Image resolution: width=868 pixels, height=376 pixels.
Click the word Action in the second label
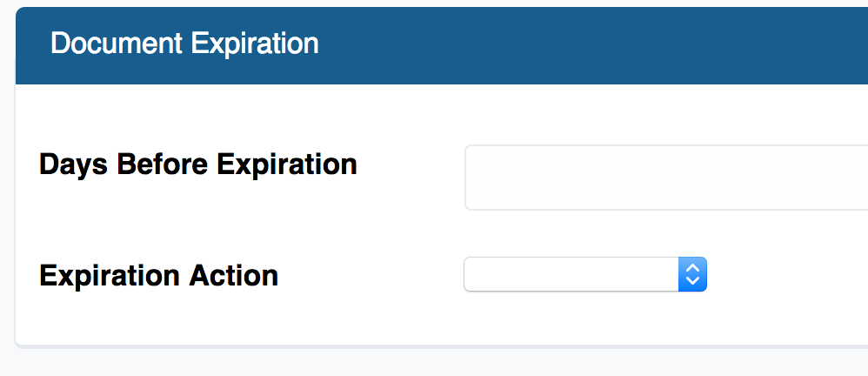(234, 275)
